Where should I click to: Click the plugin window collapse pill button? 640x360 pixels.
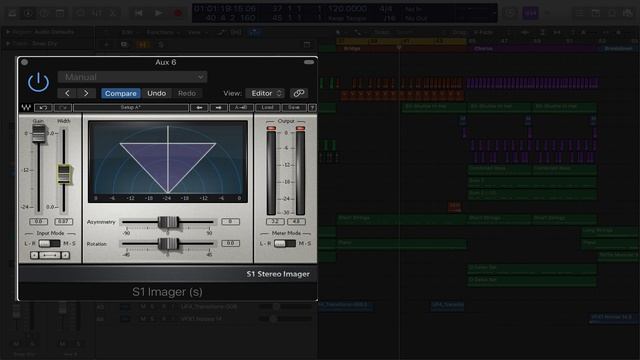pyautogui.click(x=309, y=62)
